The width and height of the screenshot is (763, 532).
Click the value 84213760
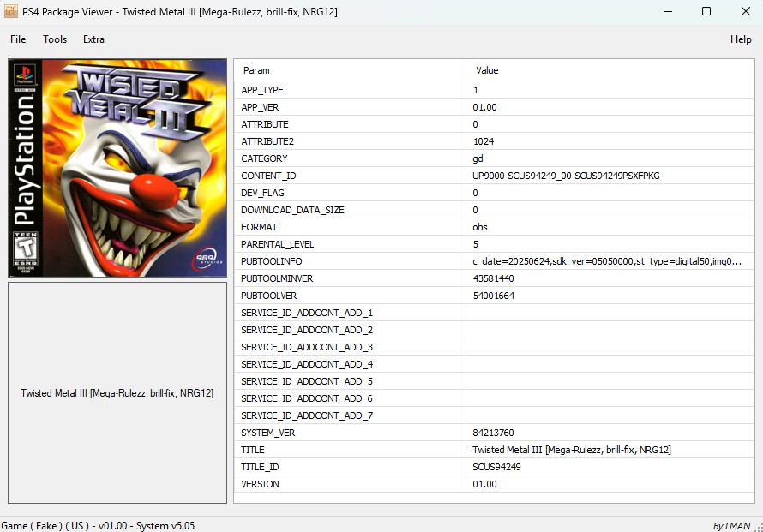click(493, 433)
